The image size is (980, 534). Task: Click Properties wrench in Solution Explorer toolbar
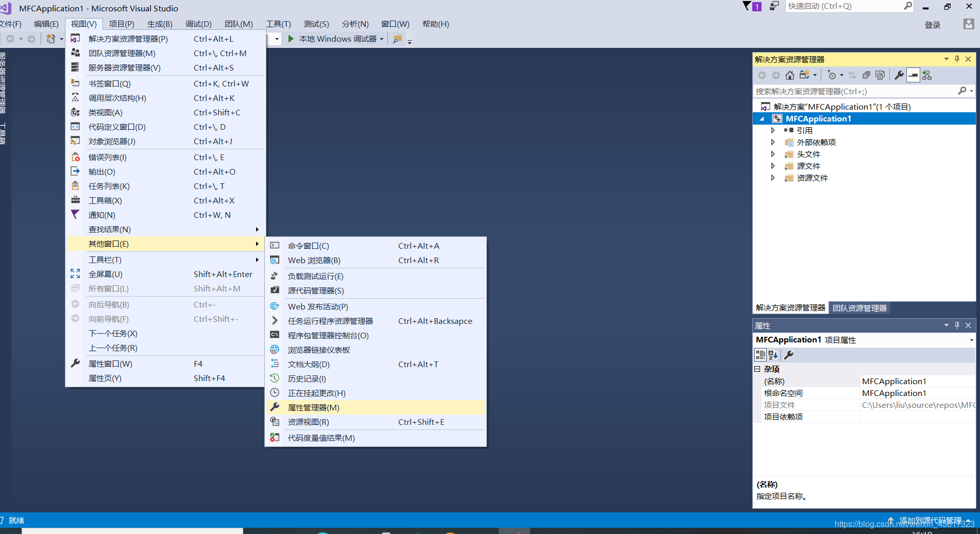pyautogui.click(x=899, y=75)
